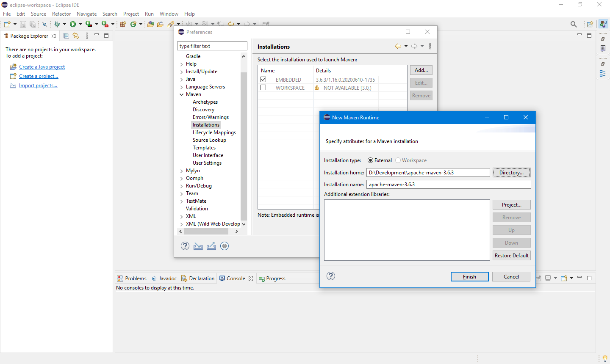The height and width of the screenshot is (364, 610).
Task: Open the Window menu
Action: click(169, 14)
